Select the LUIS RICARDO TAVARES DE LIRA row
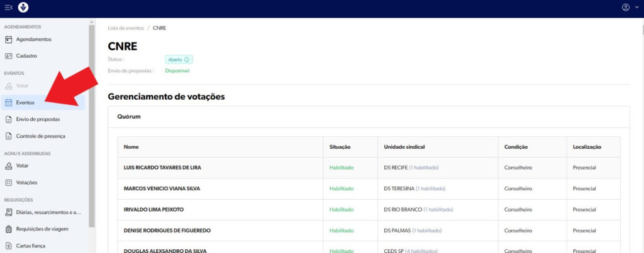Viewport: 644px width, 253px height. pyautogui.click(x=162, y=168)
